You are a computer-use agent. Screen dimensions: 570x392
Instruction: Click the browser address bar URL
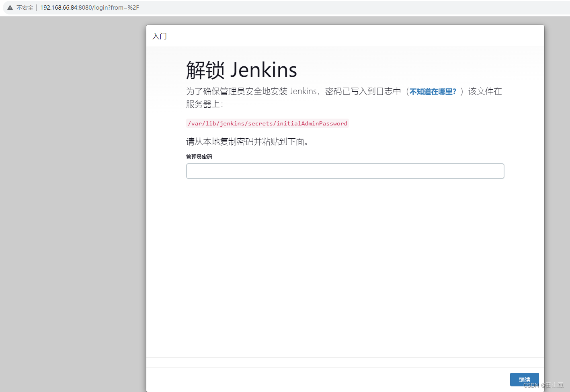89,8
